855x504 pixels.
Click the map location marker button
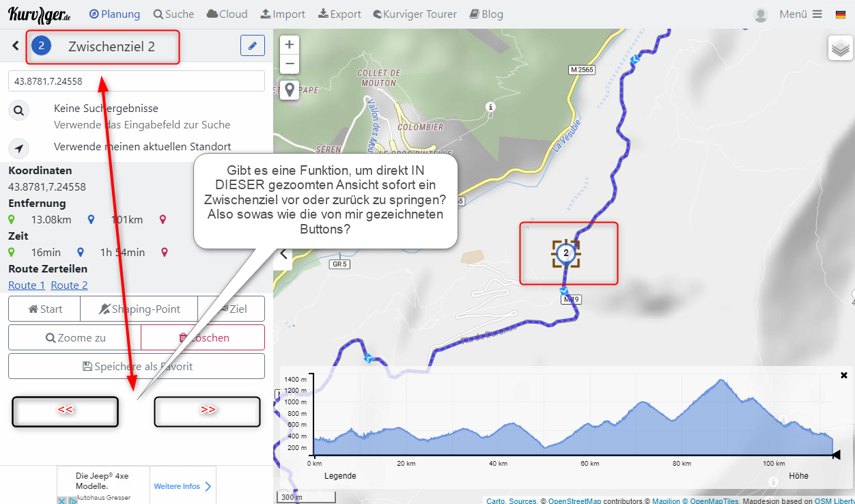pyautogui.click(x=290, y=89)
